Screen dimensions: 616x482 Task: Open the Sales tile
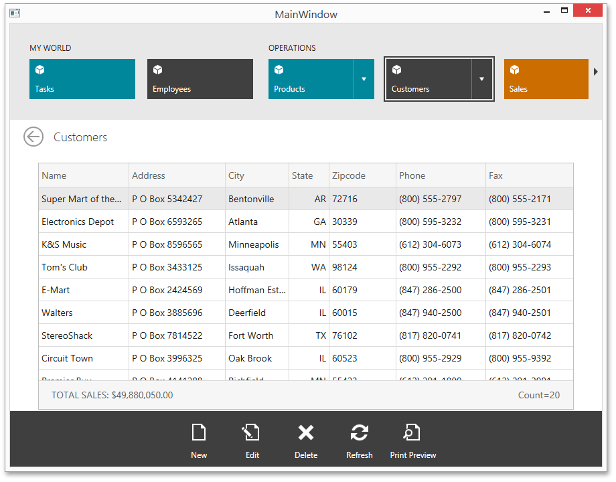(545, 79)
